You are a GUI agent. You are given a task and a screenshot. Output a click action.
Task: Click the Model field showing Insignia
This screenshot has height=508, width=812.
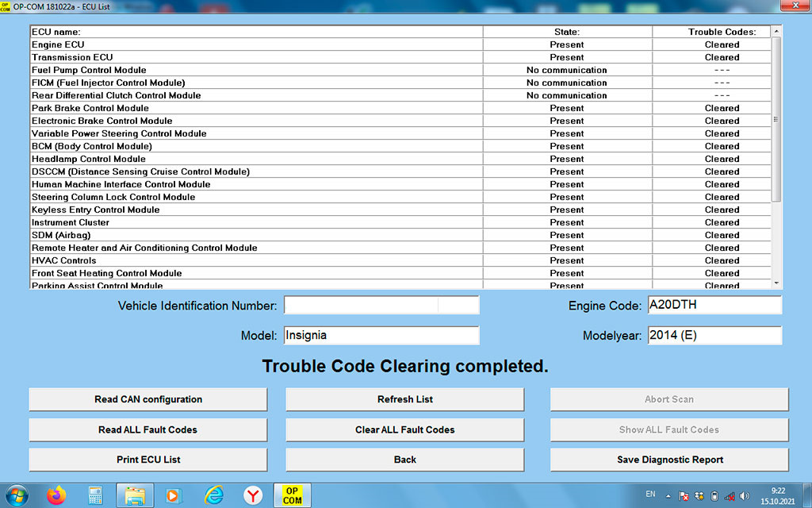point(381,336)
